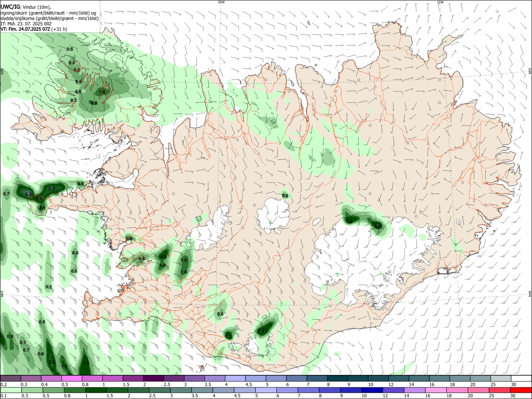Pick the lightest green swatch starting the lower rain legend
532x399 pixels.
[11, 390]
